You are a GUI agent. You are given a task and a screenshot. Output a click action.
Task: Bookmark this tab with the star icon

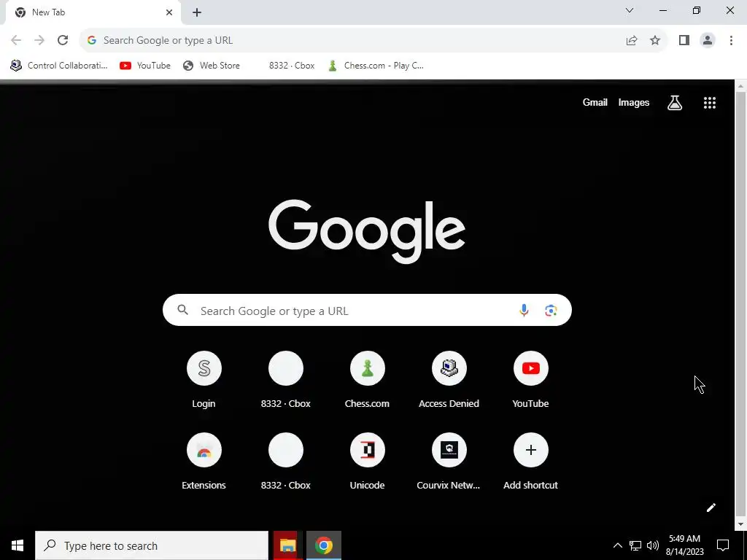tap(655, 41)
